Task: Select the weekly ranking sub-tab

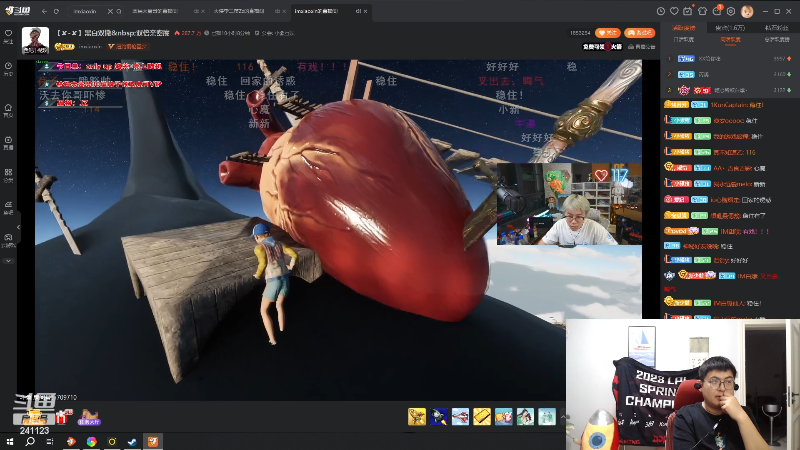Action: click(x=730, y=39)
